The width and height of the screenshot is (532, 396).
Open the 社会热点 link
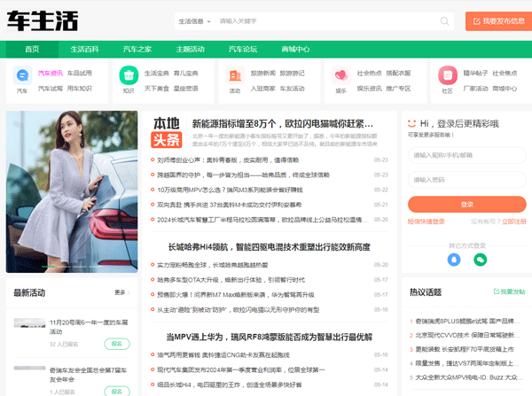(x=369, y=74)
